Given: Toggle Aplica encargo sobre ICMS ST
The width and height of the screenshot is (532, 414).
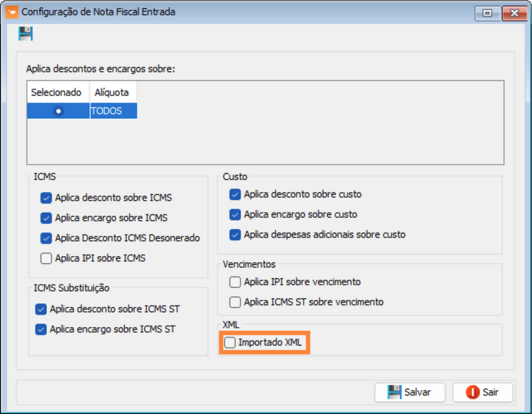Looking at the screenshot, I should pyautogui.click(x=41, y=330).
